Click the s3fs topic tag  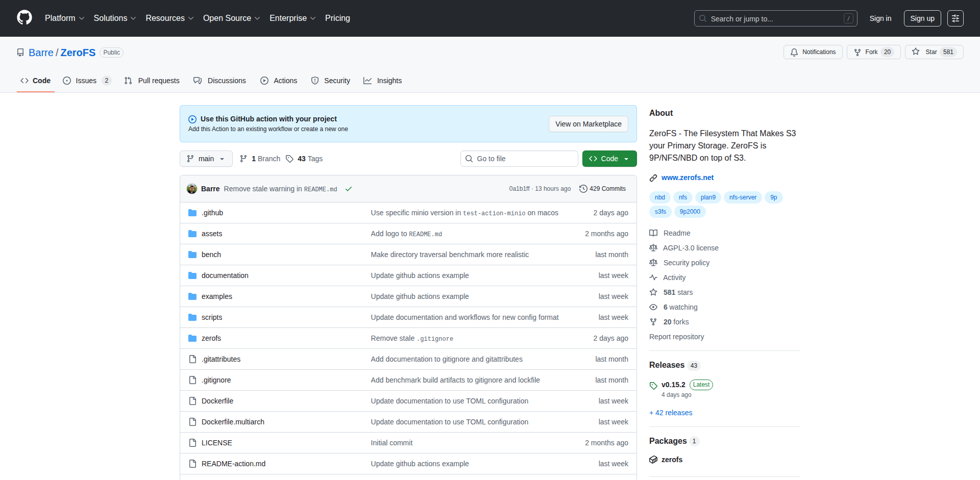click(660, 212)
